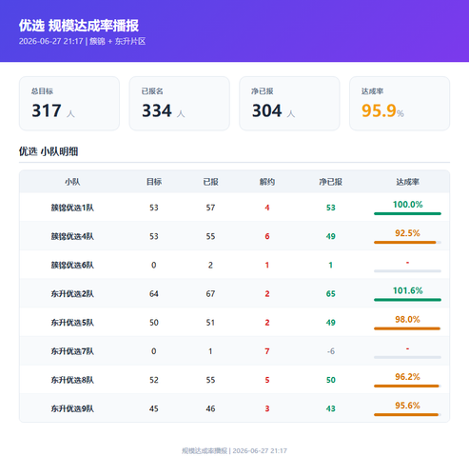The height and width of the screenshot is (476, 469).
Task: Select the 总目标 317 summary card
Action: (69, 104)
